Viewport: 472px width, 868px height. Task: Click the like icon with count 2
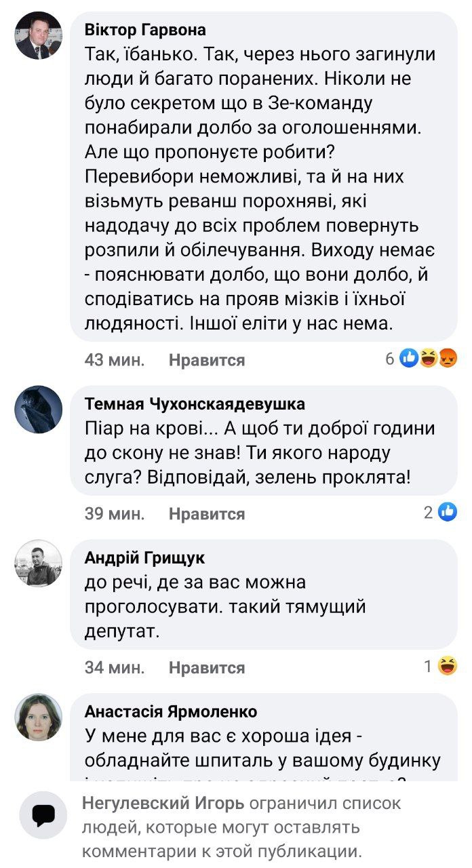(448, 513)
